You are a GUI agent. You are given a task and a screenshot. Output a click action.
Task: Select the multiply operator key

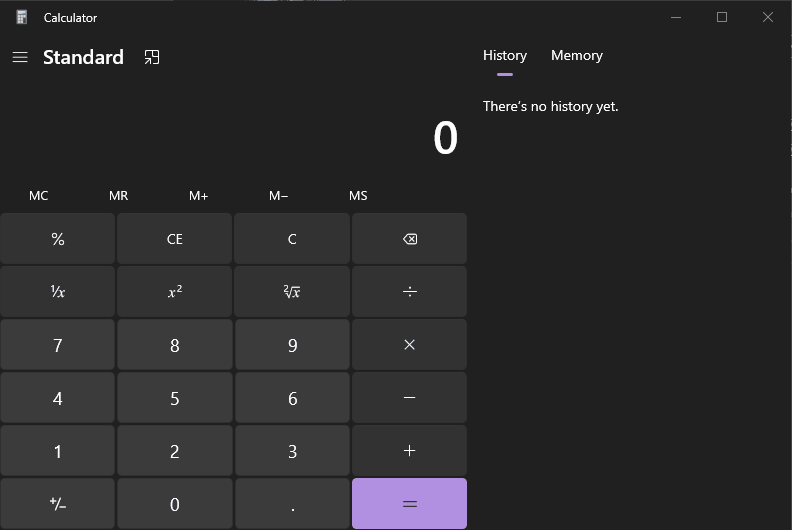pos(410,345)
